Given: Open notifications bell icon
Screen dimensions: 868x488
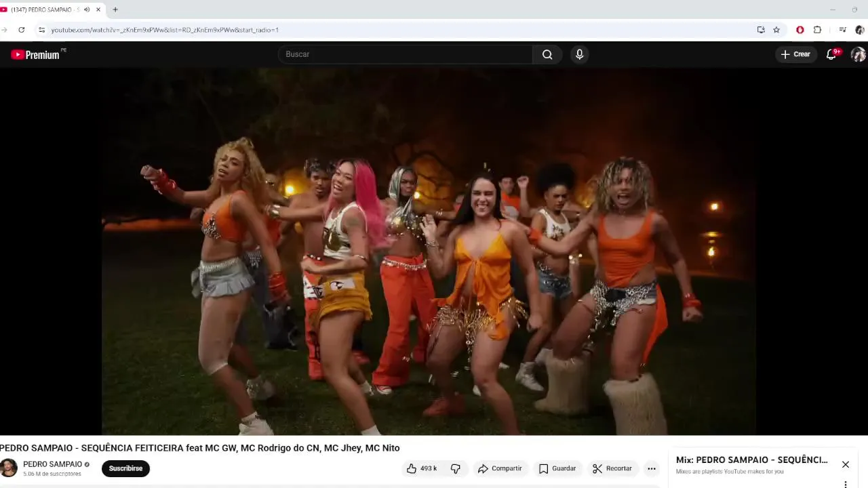Looking at the screenshot, I should tap(831, 54).
